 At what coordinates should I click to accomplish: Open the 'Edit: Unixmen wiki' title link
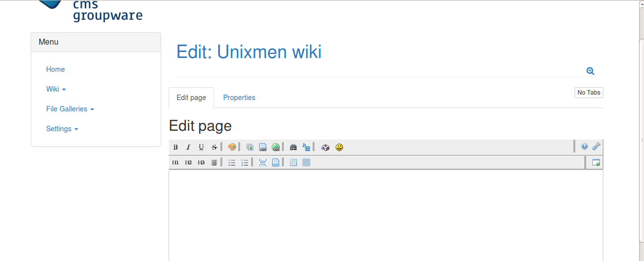pos(249,52)
